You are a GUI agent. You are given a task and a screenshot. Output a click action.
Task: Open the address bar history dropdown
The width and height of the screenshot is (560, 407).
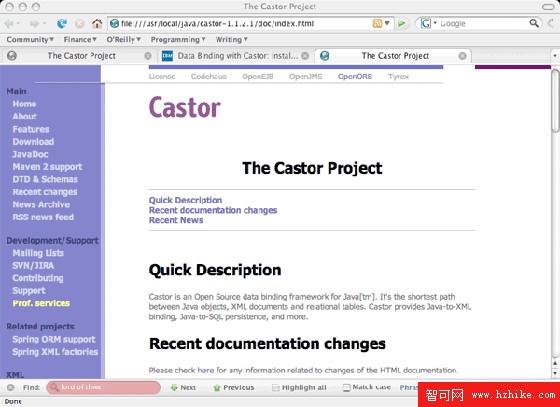point(387,24)
